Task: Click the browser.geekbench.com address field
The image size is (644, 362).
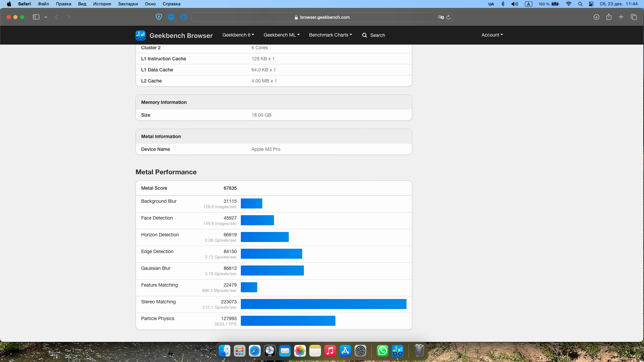Action: tap(322, 17)
